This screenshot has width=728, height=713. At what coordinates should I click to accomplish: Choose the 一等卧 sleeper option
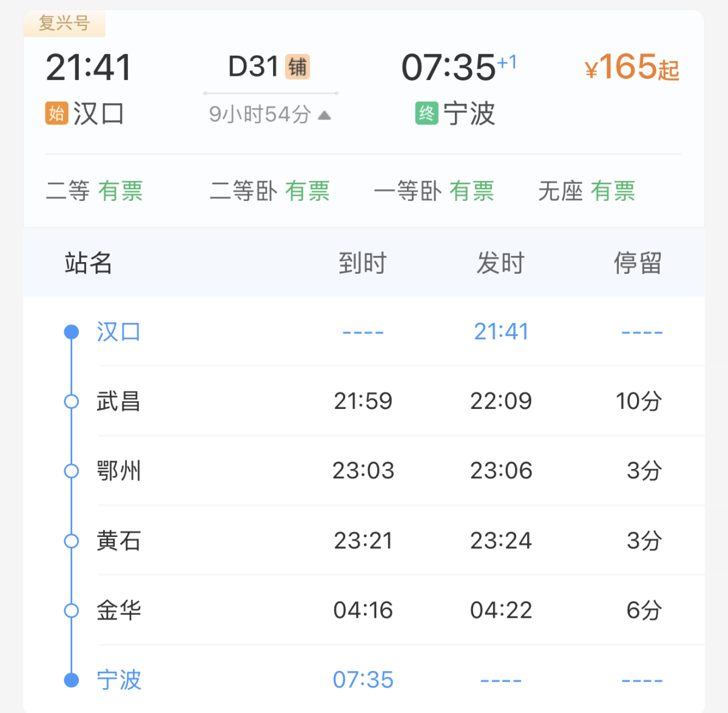[434, 191]
